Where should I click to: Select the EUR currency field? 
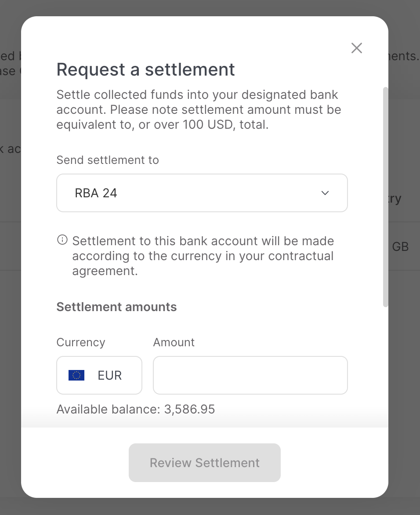point(99,375)
